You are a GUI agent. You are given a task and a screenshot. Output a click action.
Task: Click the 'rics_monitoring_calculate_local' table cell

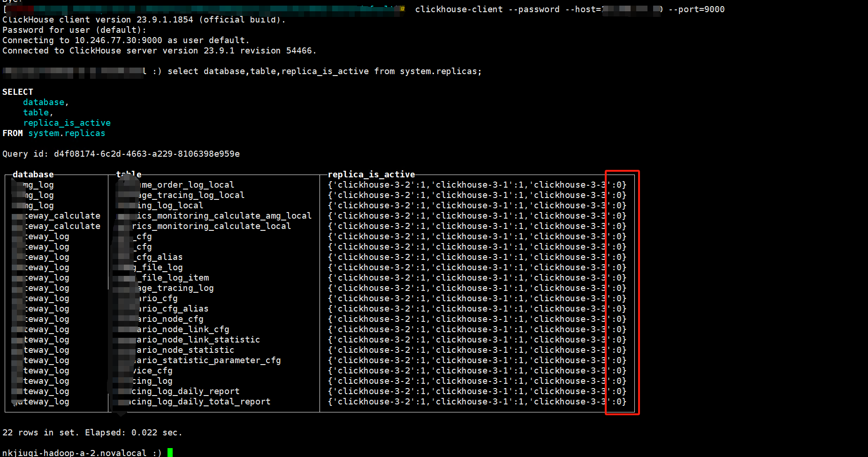(x=211, y=226)
